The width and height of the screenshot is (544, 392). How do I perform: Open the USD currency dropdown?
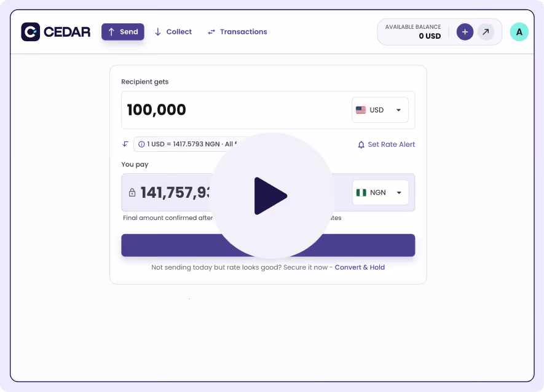point(380,110)
